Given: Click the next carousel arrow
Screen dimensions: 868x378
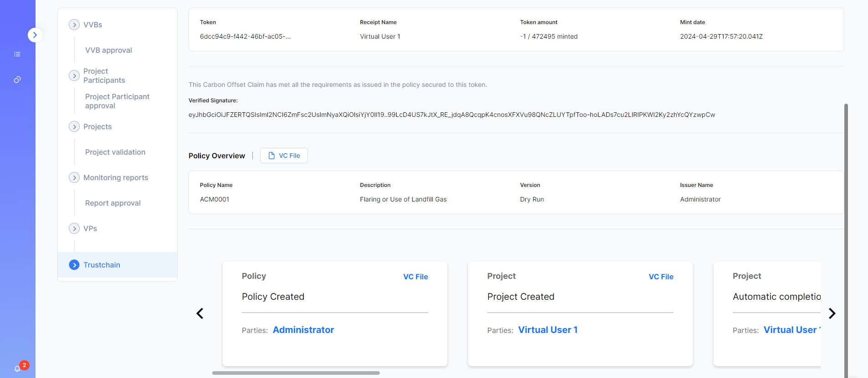Looking at the screenshot, I should pos(832,313).
